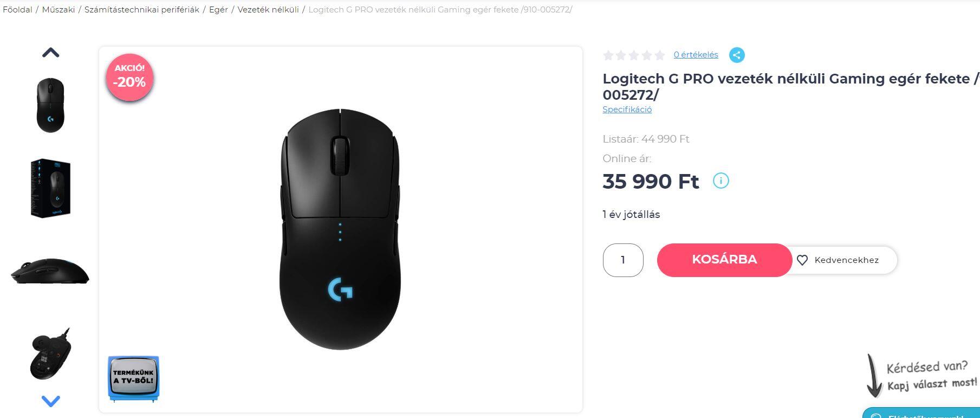Click the price info icon

tap(721, 181)
